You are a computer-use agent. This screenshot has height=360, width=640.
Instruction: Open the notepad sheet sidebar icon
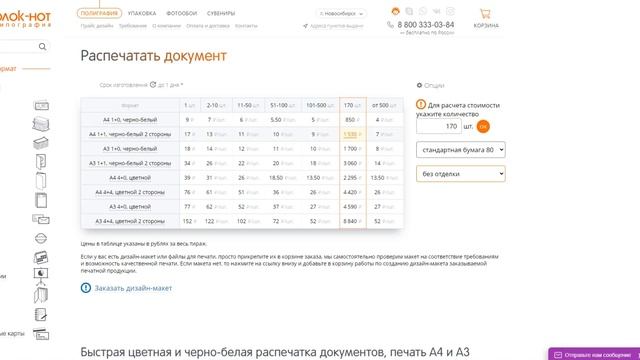point(41,200)
